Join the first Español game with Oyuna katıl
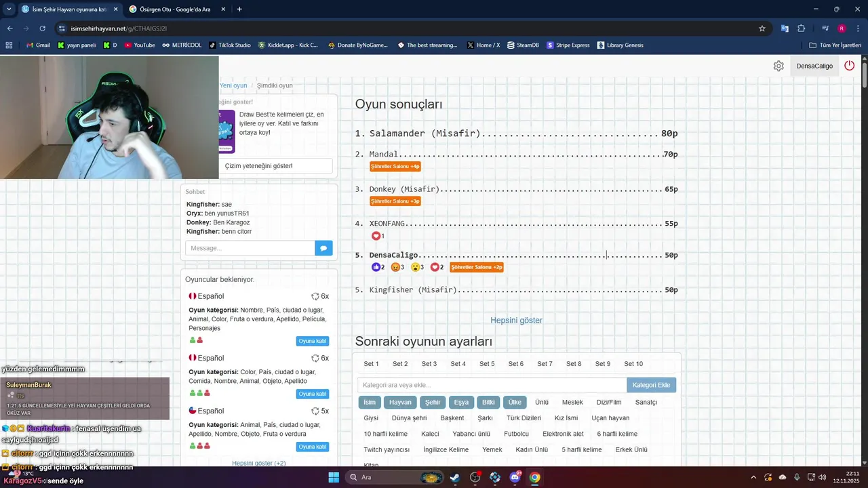The image size is (868, 488). (x=313, y=340)
